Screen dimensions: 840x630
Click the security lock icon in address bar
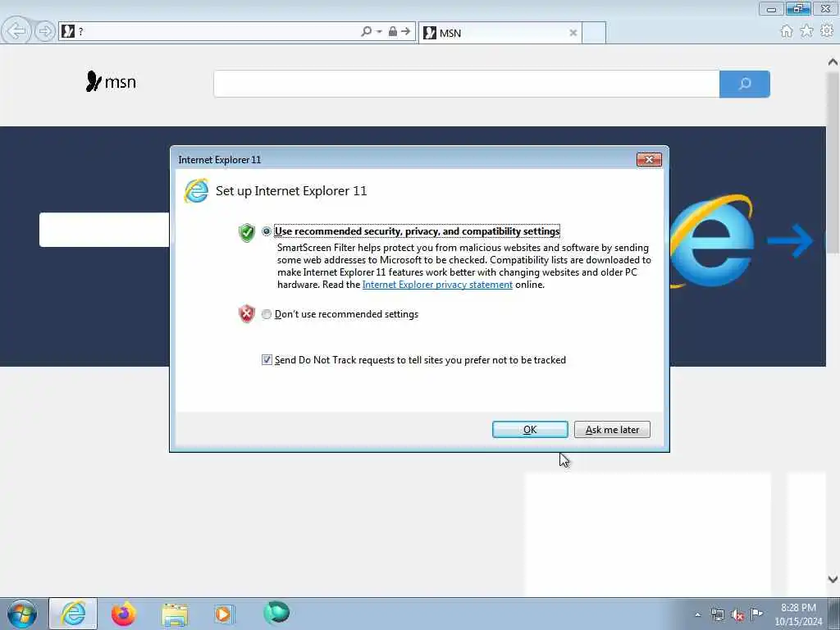(393, 32)
